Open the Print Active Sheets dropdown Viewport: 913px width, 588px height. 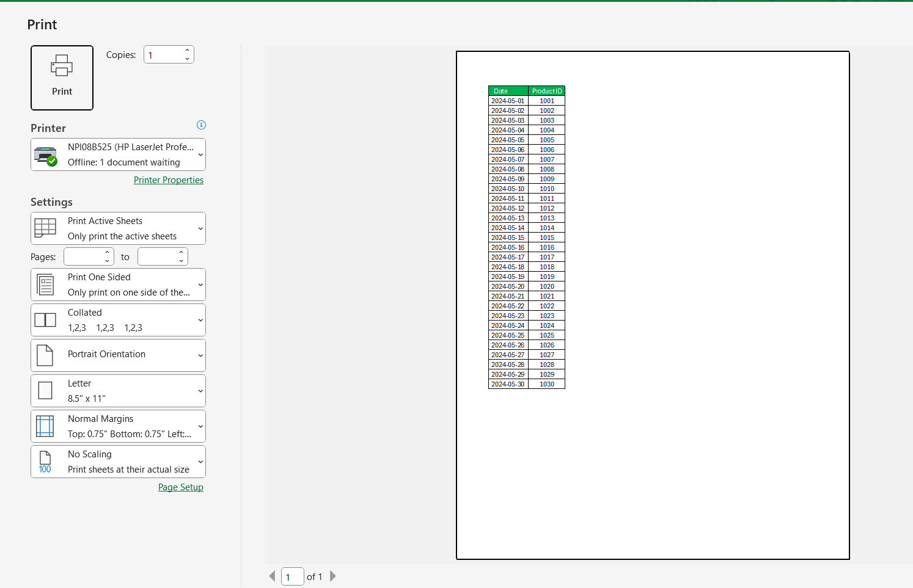pyautogui.click(x=201, y=228)
